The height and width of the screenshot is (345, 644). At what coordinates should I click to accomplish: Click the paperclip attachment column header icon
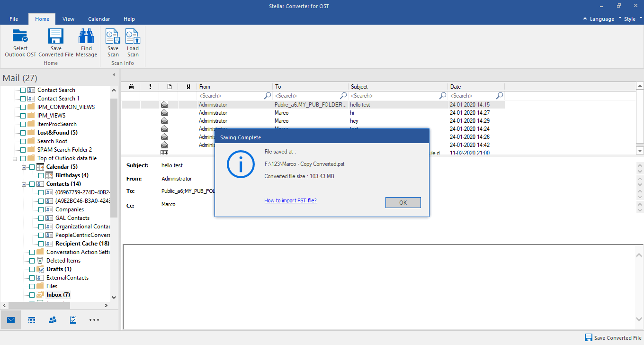pyautogui.click(x=188, y=87)
